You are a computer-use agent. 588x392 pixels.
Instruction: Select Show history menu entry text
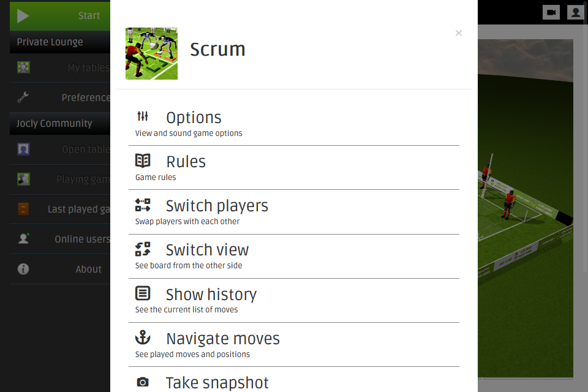coord(211,295)
